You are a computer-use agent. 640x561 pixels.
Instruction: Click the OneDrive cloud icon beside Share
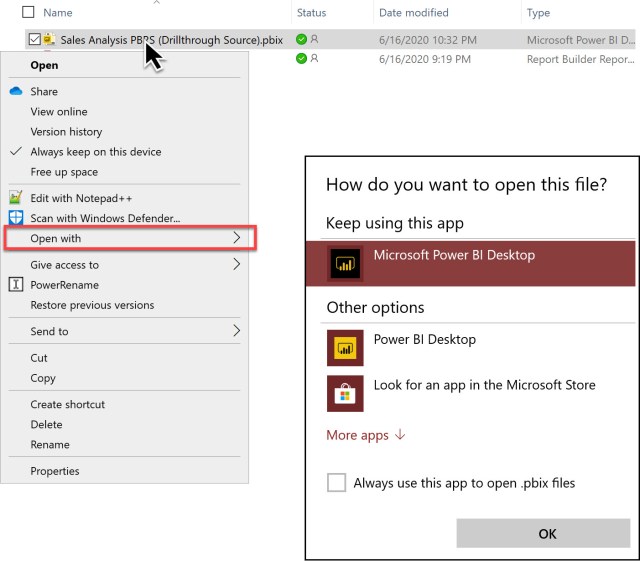click(16, 91)
